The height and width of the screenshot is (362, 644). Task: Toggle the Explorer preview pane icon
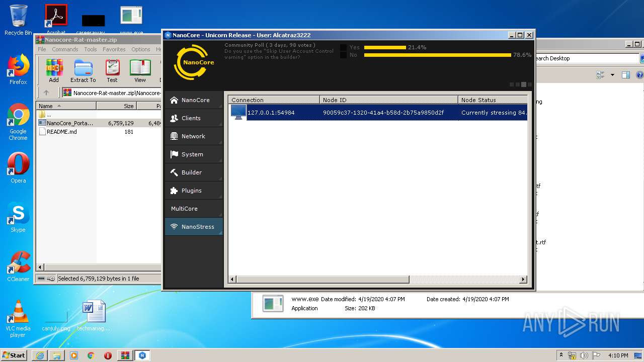coord(626,75)
